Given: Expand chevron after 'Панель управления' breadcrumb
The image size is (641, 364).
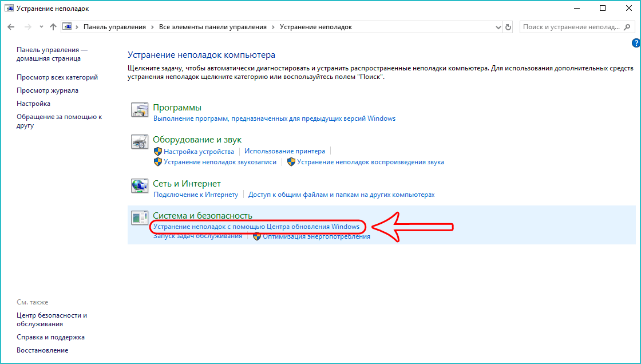Looking at the screenshot, I should [x=152, y=27].
